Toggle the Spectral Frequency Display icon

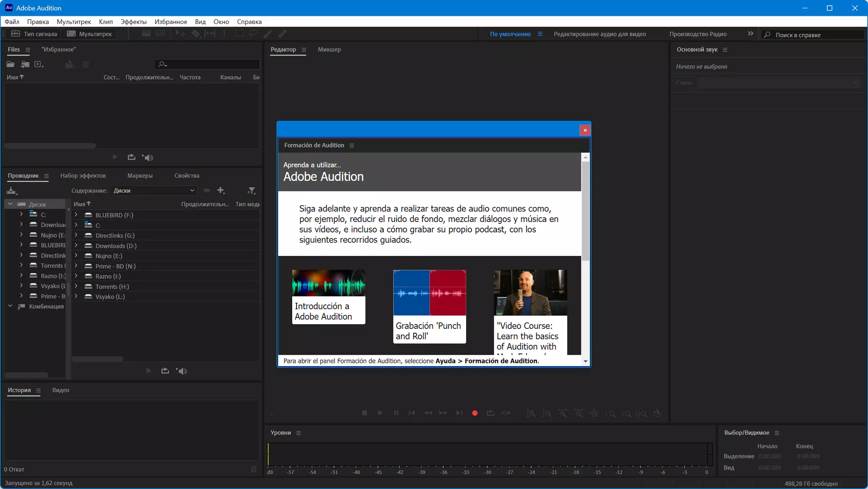(146, 34)
